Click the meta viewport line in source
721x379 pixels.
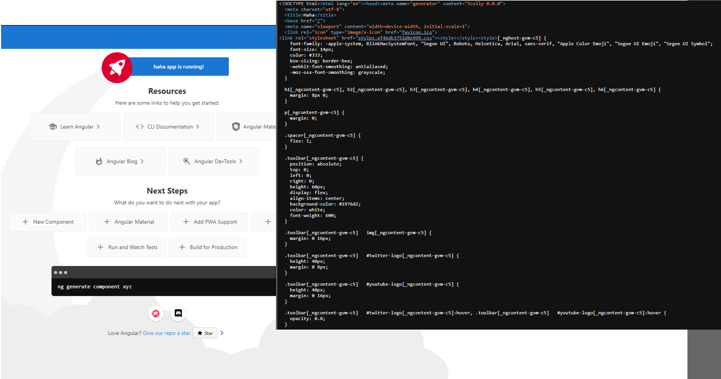tap(377, 27)
